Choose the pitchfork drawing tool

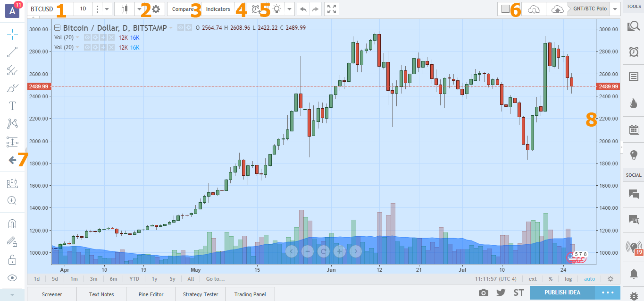(x=13, y=70)
